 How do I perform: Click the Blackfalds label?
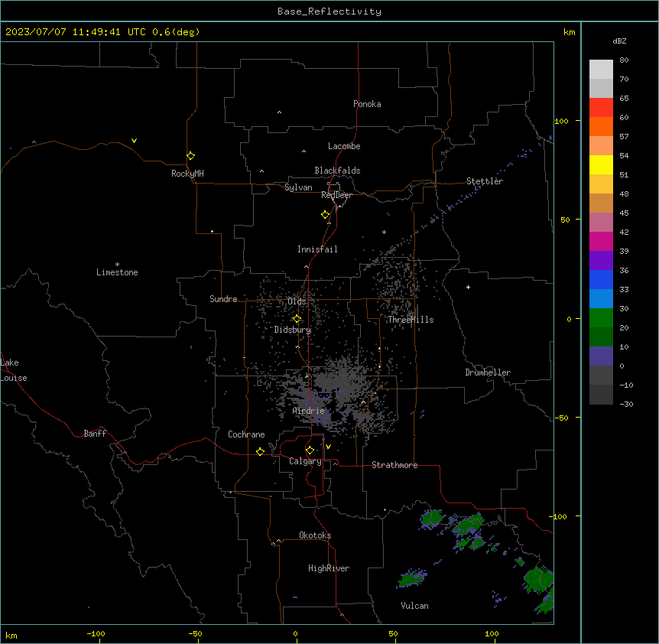[337, 171]
